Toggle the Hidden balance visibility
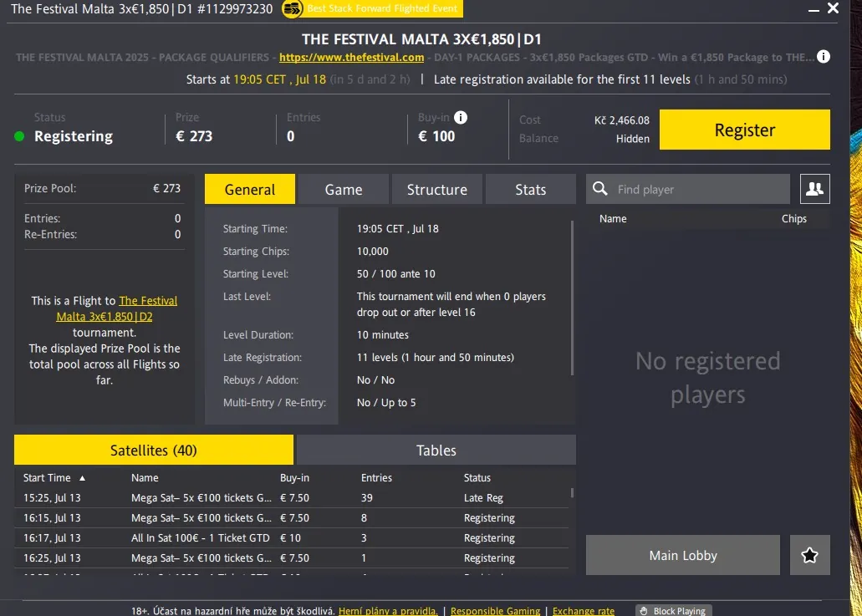The image size is (862, 616). pos(631,139)
